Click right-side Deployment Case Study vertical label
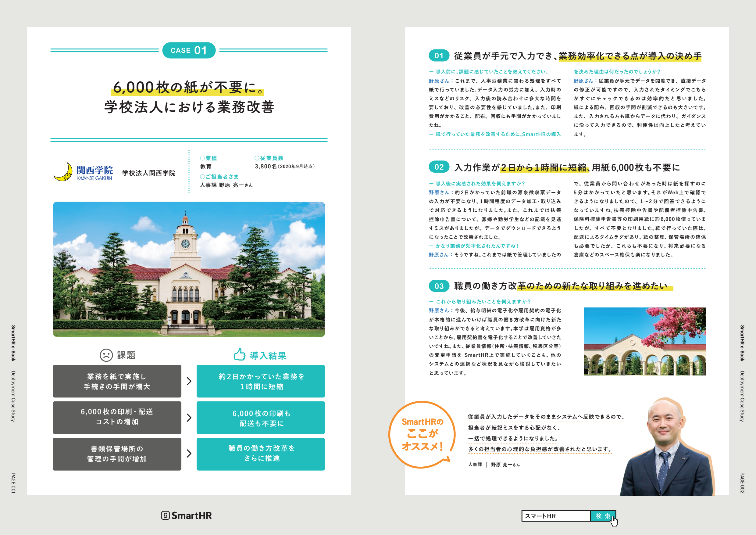Screen dimensions: 756x535 point(742,396)
